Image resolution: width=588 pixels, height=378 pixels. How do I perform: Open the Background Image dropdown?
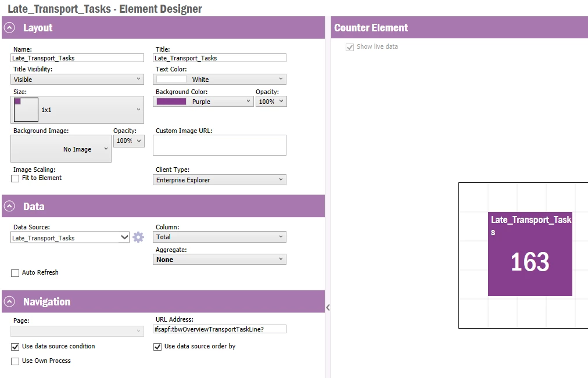[x=61, y=149]
